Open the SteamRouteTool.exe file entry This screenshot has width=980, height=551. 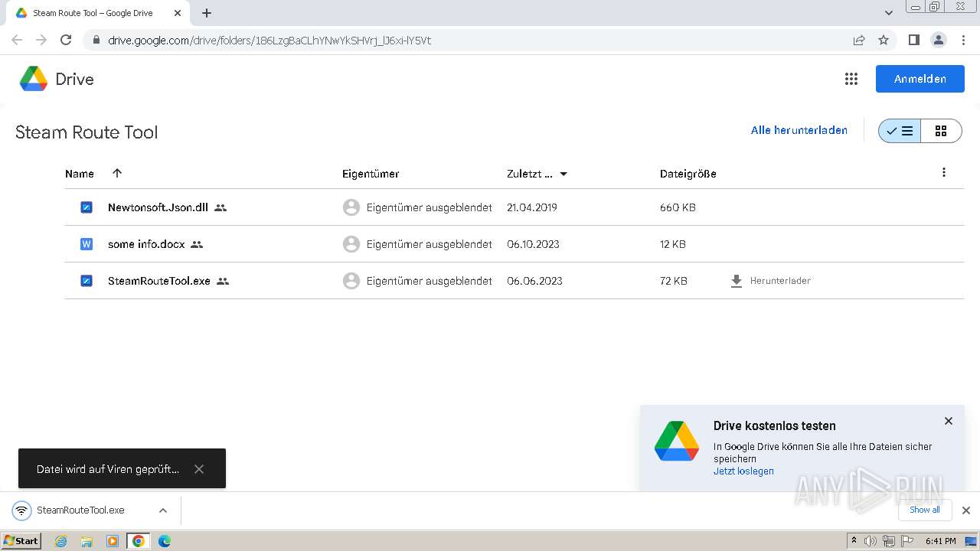click(x=159, y=281)
